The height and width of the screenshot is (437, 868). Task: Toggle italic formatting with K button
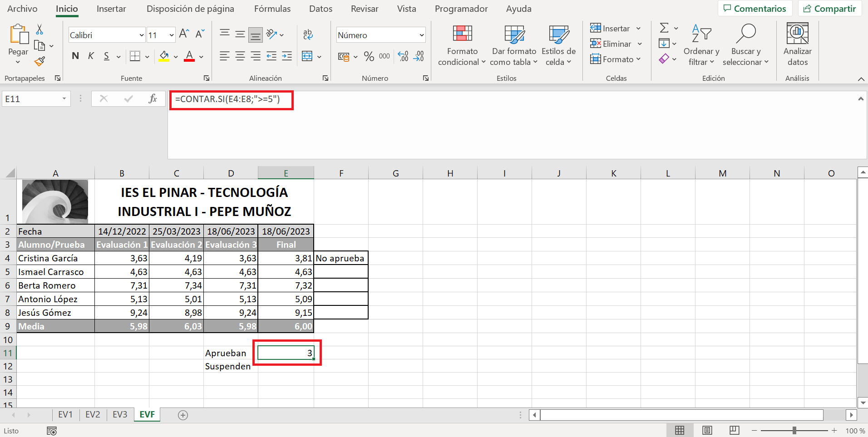coord(91,56)
